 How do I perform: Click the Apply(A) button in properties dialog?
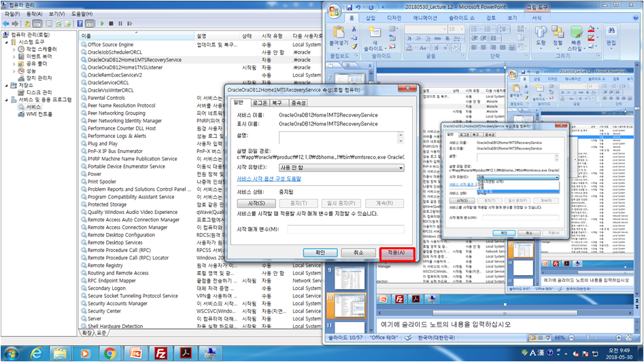pyautogui.click(x=396, y=253)
